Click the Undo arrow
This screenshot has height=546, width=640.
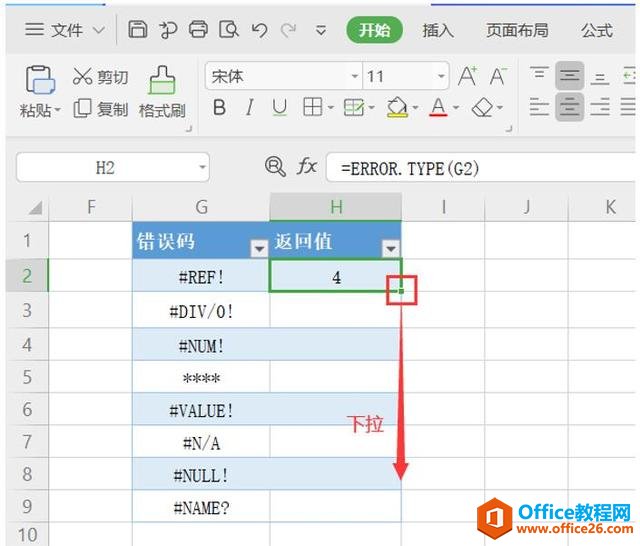point(260,30)
